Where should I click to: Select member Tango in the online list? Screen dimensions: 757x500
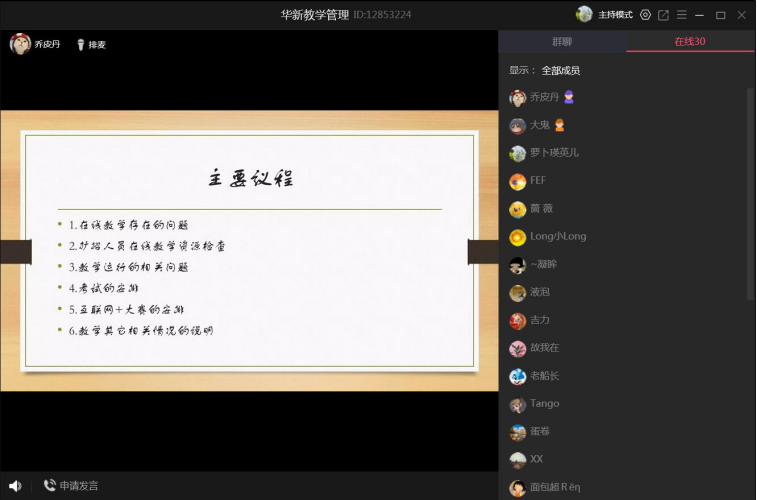click(x=545, y=404)
